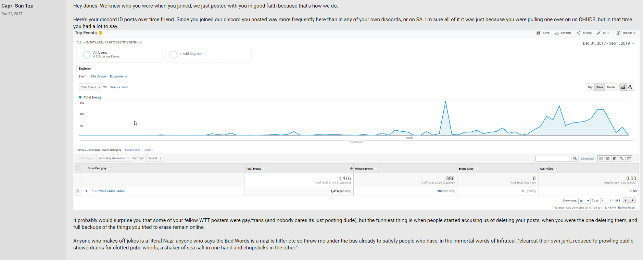The image size is (644, 260).
Task: Go to next page of table rows
Action: click(x=632, y=200)
